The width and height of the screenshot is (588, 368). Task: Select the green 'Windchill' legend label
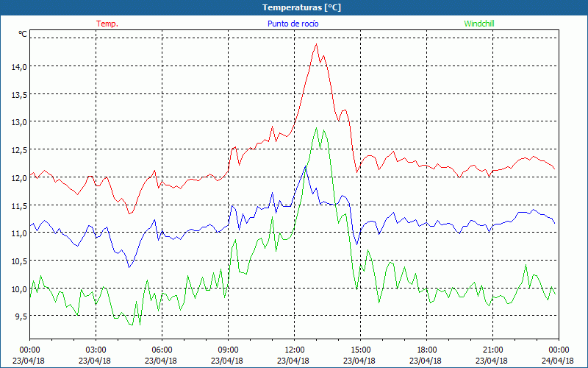tap(479, 24)
